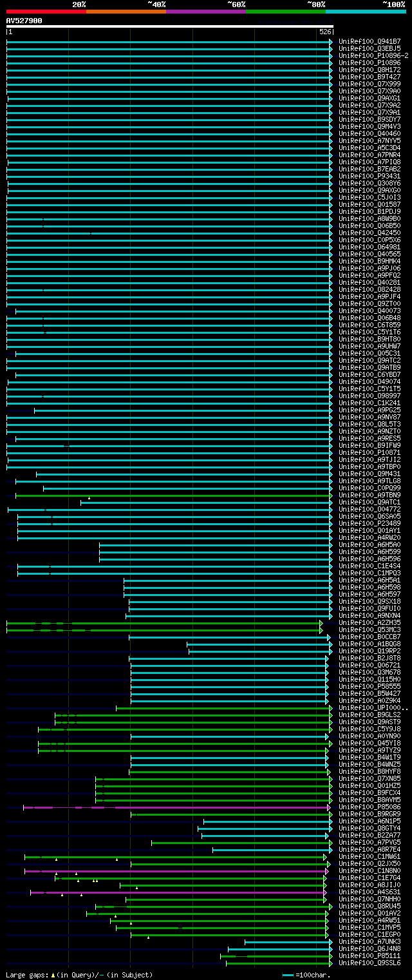
Task: Select label UniRef100_Q308Y6
Action: (x=370, y=184)
